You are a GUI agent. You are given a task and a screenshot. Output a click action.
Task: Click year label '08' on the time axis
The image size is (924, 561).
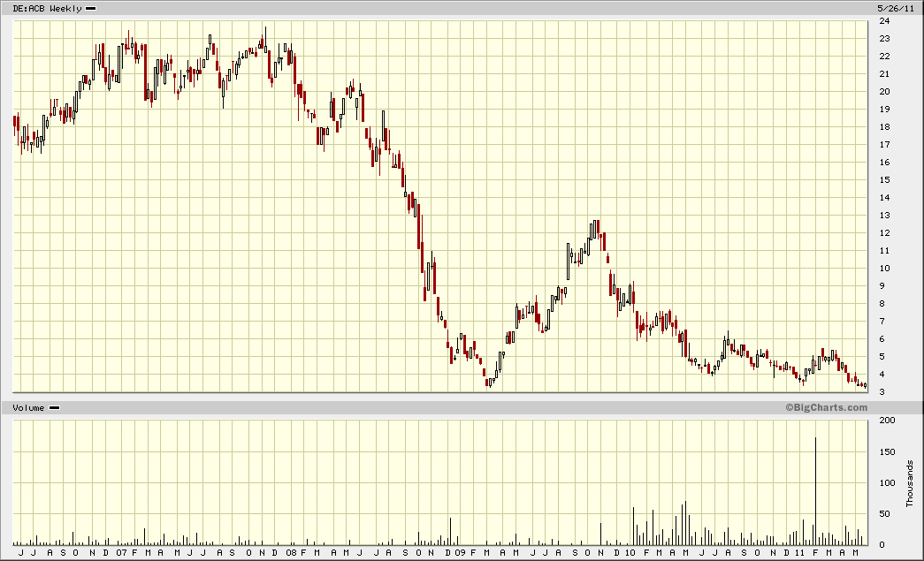tap(291, 553)
